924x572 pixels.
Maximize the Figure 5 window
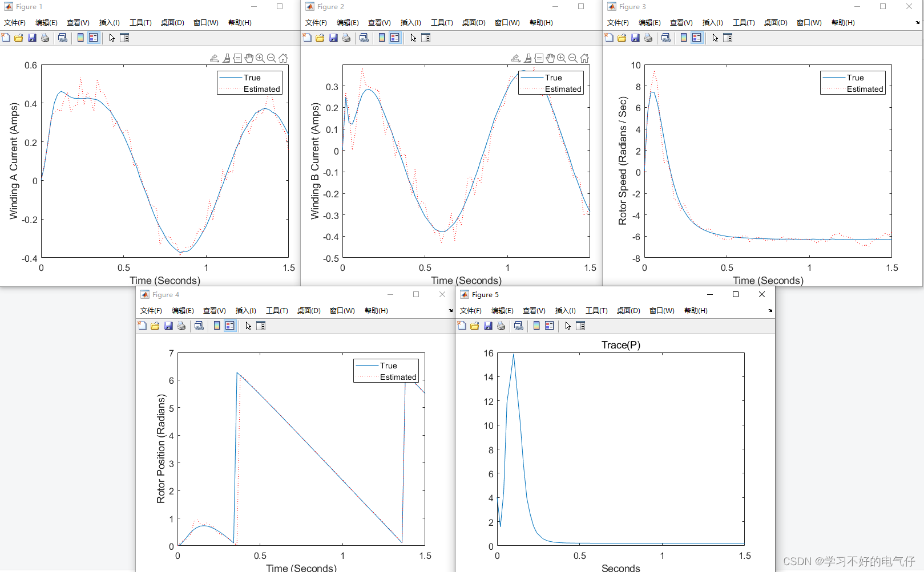[x=736, y=294]
